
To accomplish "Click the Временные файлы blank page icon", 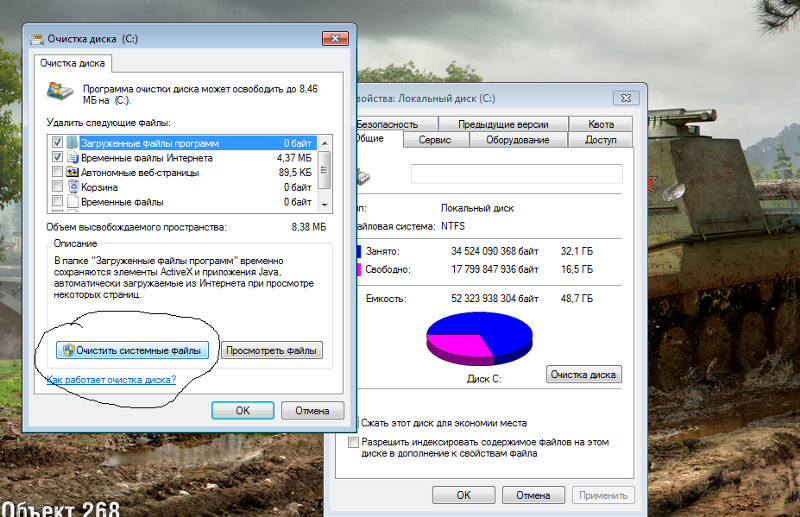I will (x=73, y=202).
